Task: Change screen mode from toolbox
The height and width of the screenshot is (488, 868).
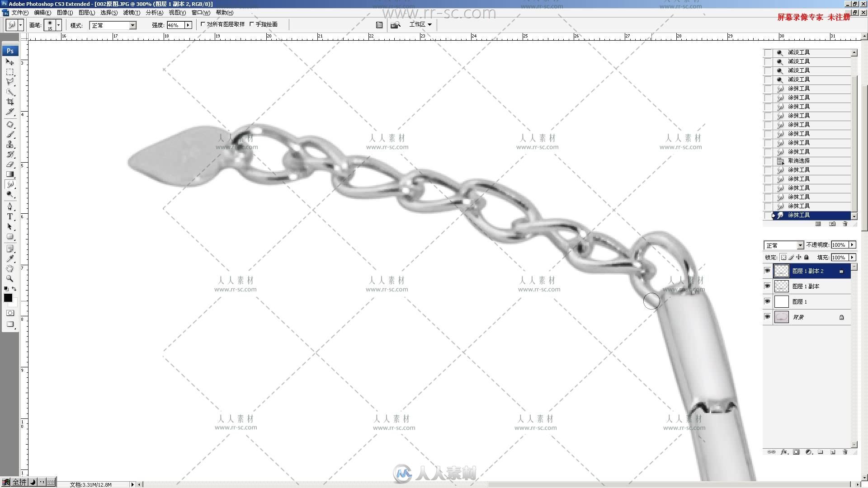Action: coord(10,324)
